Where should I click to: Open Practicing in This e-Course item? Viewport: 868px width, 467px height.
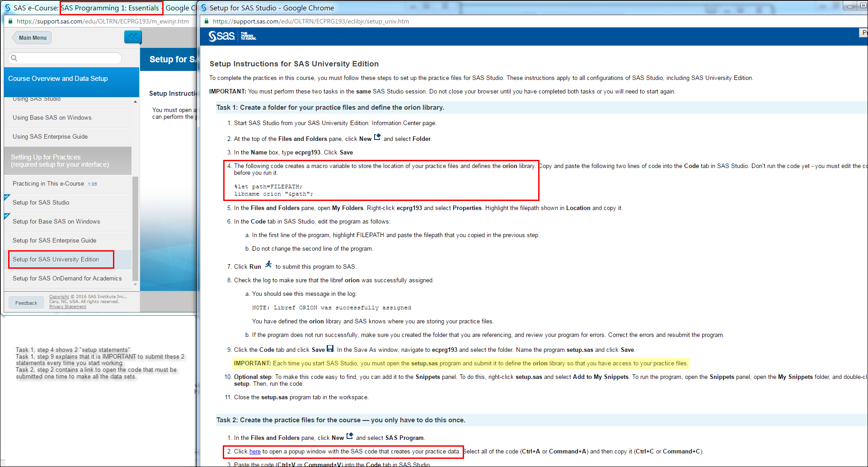(x=68, y=184)
